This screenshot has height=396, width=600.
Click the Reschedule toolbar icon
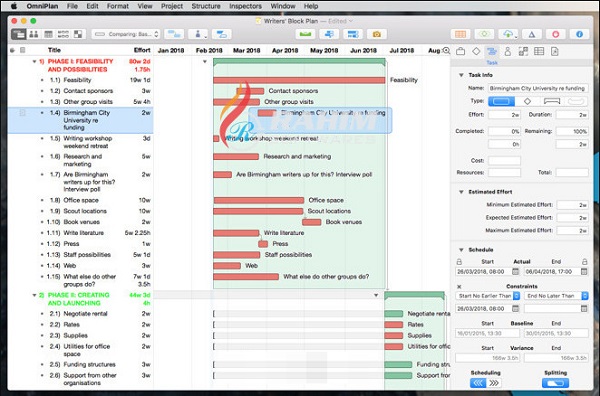353,34
